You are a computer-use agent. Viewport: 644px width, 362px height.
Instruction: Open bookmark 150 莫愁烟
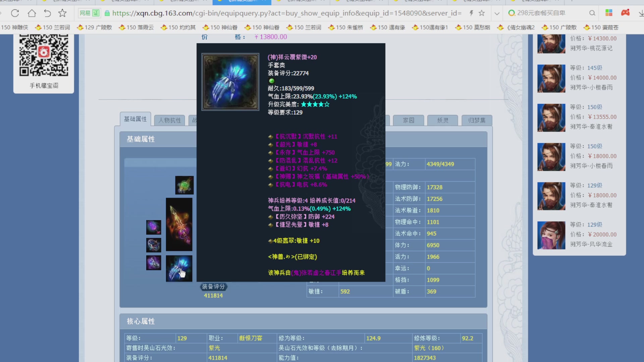[x=473, y=27]
